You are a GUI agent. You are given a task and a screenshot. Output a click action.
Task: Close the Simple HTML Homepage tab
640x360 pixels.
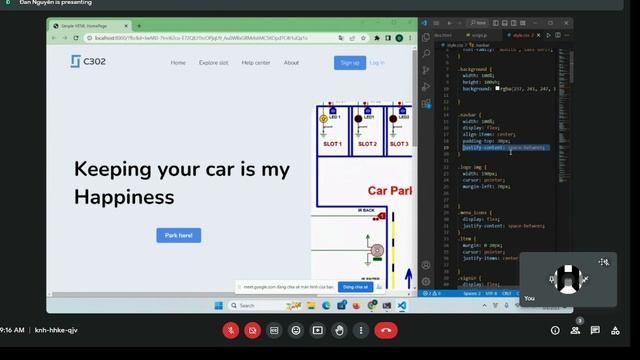click(x=126, y=26)
